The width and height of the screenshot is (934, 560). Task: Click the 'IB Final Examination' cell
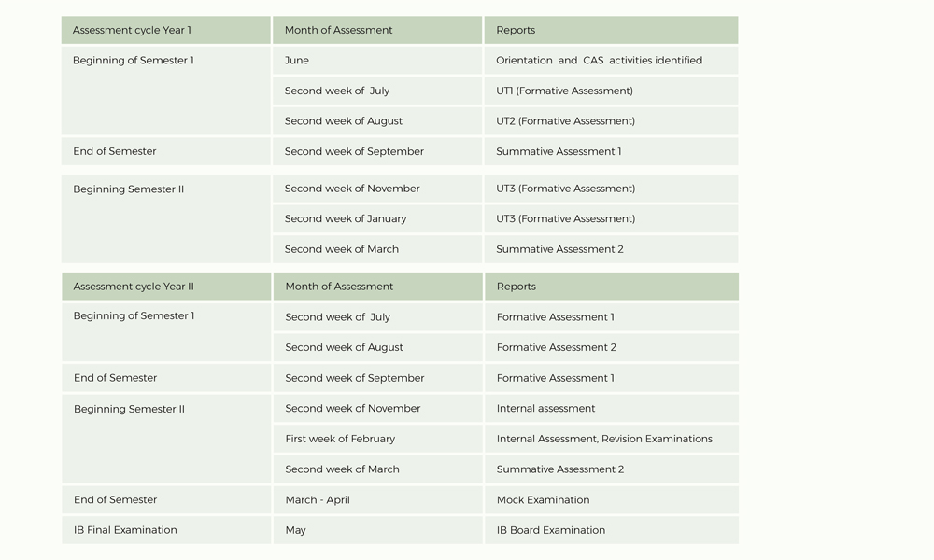pos(167,530)
